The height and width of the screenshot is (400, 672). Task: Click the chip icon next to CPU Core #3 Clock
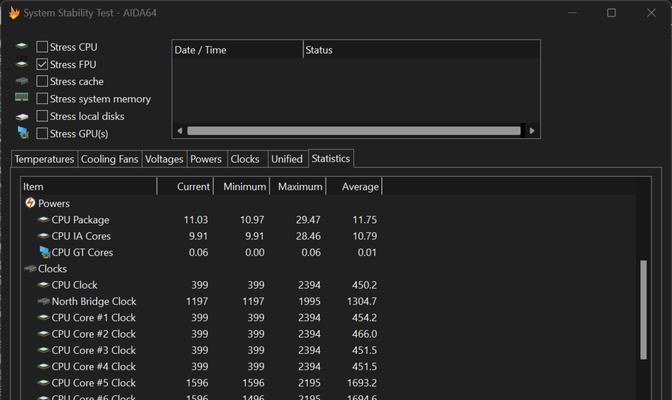click(43, 350)
